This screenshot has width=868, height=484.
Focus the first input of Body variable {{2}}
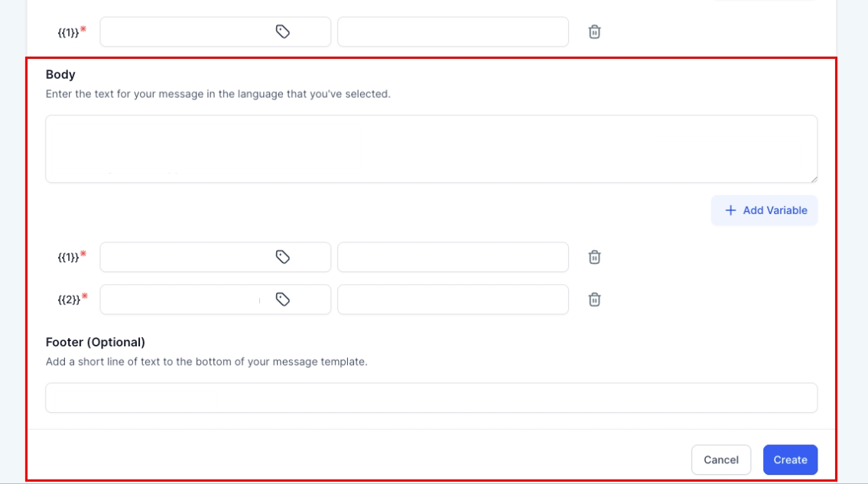pos(184,300)
